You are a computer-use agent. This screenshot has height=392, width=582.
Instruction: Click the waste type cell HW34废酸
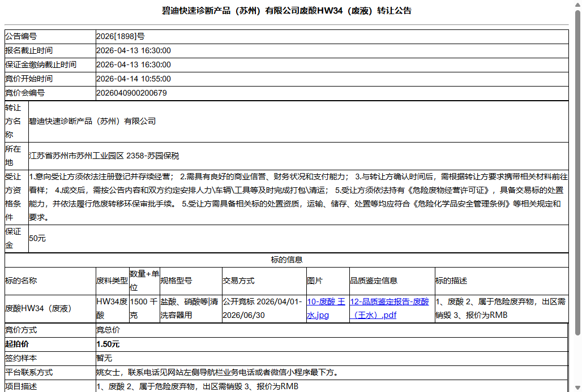coord(113,308)
